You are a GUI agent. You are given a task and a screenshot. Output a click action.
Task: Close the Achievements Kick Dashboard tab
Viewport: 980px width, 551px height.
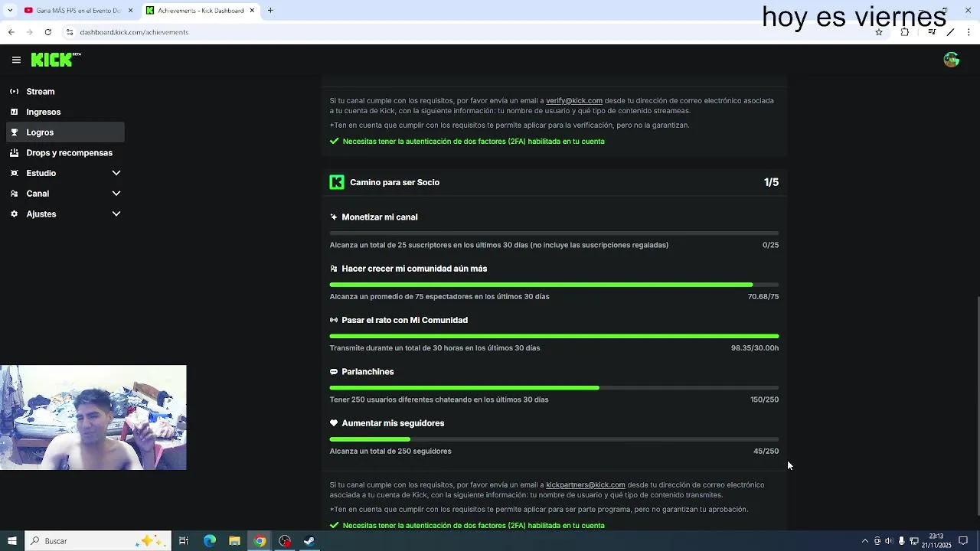[252, 10]
